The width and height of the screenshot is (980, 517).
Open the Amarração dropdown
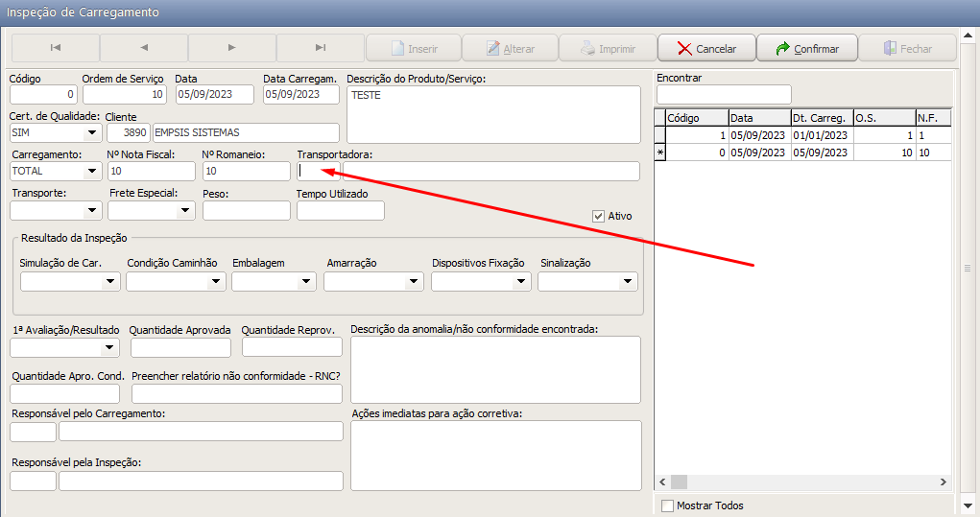coord(413,281)
